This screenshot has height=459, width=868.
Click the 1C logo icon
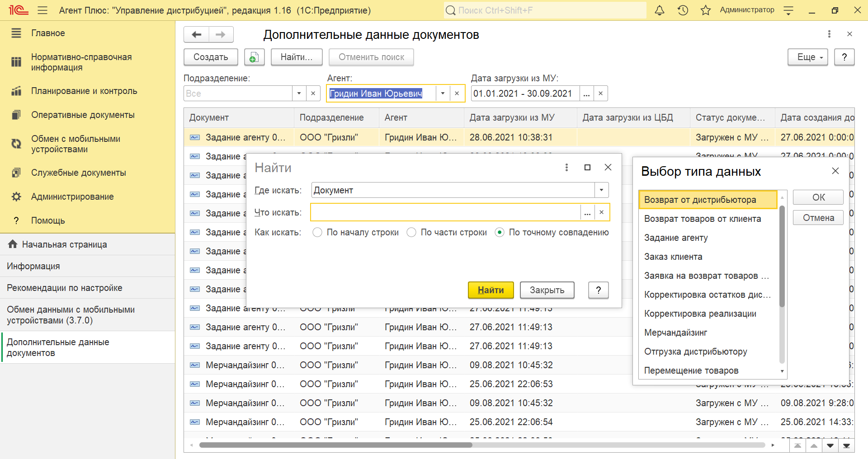pyautogui.click(x=18, y=10)
